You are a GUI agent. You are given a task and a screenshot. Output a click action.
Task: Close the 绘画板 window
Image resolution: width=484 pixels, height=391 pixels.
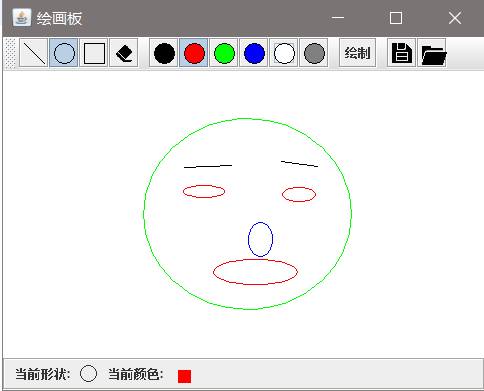click(x=455, y=18)
